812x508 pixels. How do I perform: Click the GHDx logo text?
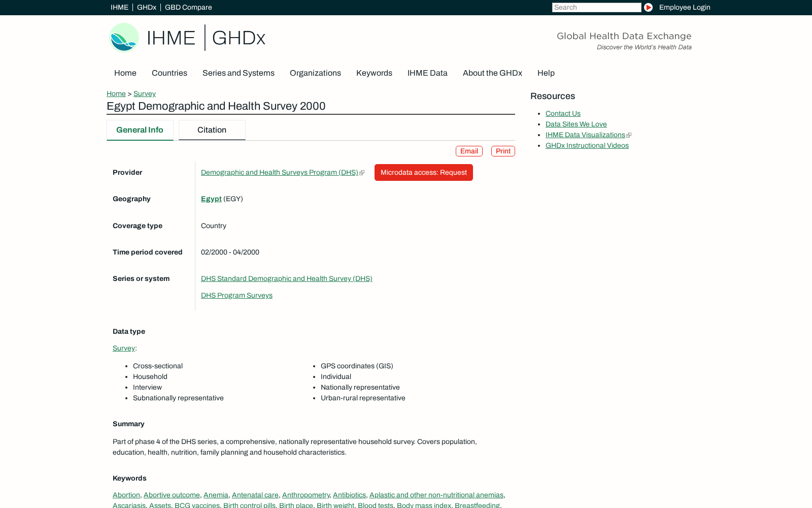(x=239, y=38)
